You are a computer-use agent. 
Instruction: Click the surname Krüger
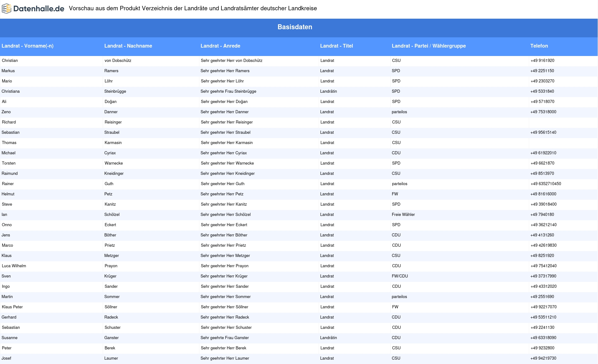pos(110,276)
